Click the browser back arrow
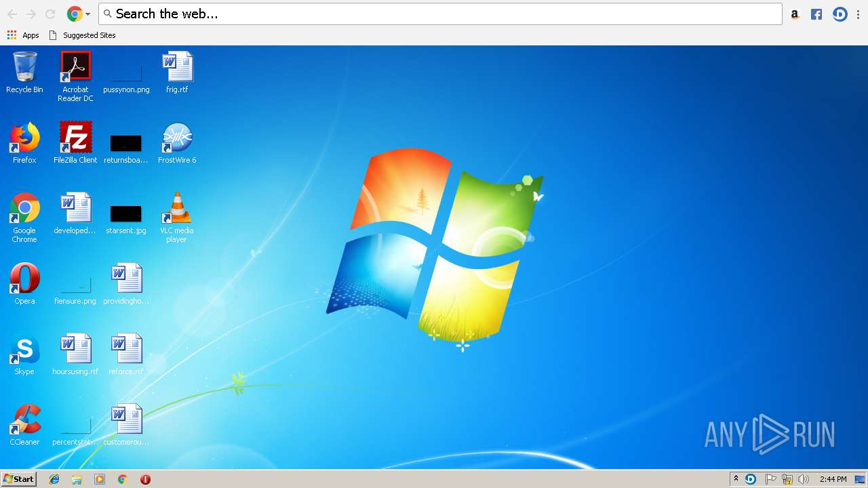 point(12,14)
